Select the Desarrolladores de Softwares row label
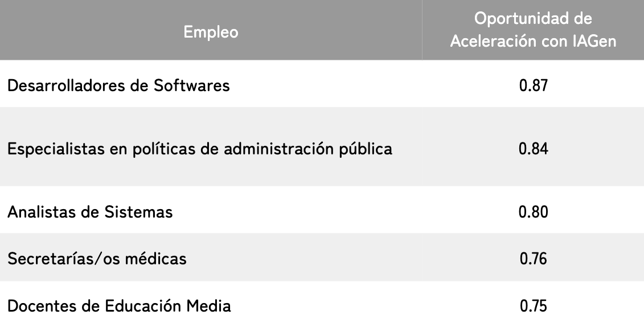 coord(118,86)
